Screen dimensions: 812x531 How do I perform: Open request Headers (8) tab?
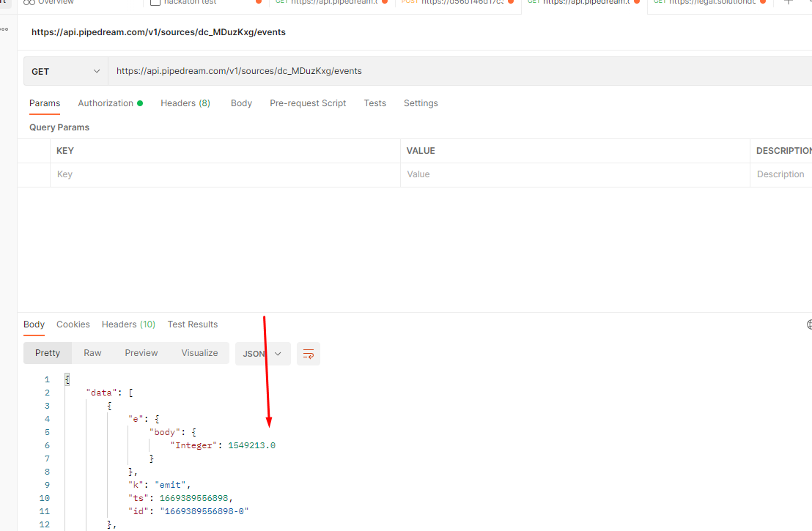[185, 103]
